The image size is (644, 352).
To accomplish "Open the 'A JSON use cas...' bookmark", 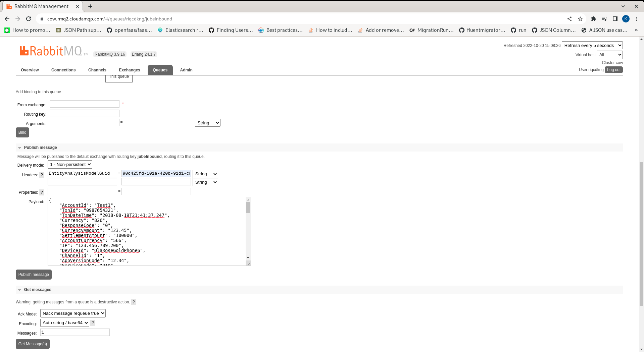I will [604, 30].
